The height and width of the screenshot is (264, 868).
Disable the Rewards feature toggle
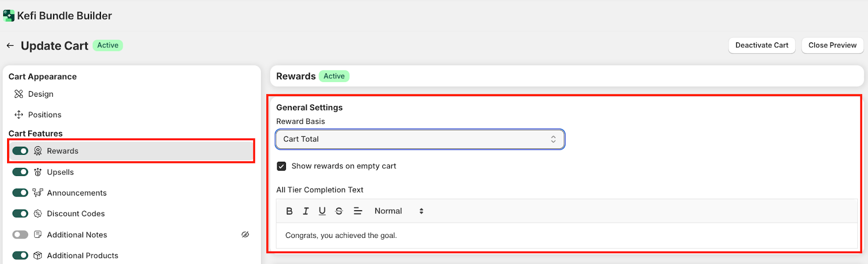[21, 151]
